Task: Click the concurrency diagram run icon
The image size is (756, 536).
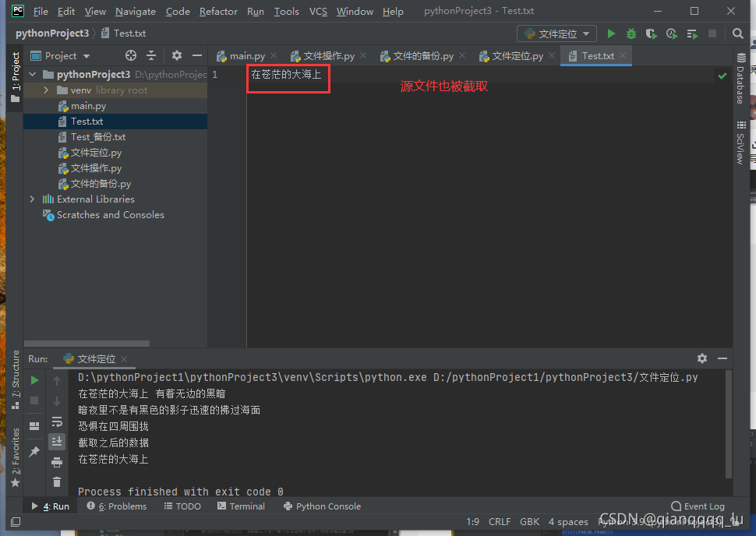Action: point(692,33)
